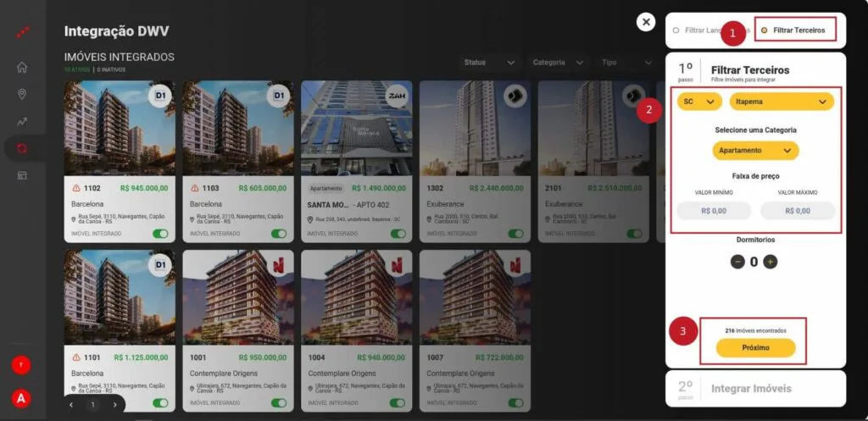Open the Status filter dropdown
868x421 pixels.
tap(489, 63)
